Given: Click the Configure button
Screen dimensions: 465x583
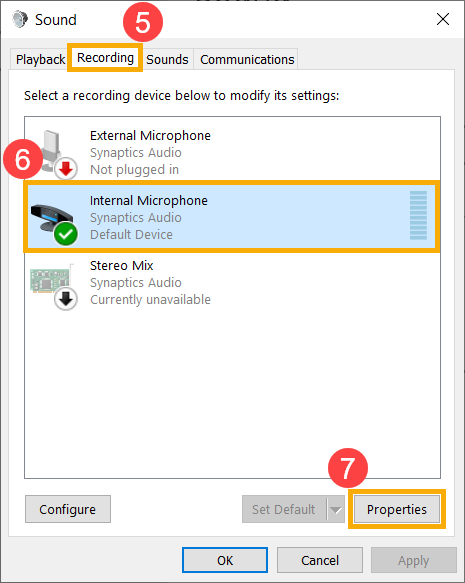Looking at the screenshot, I should [68, 509].
